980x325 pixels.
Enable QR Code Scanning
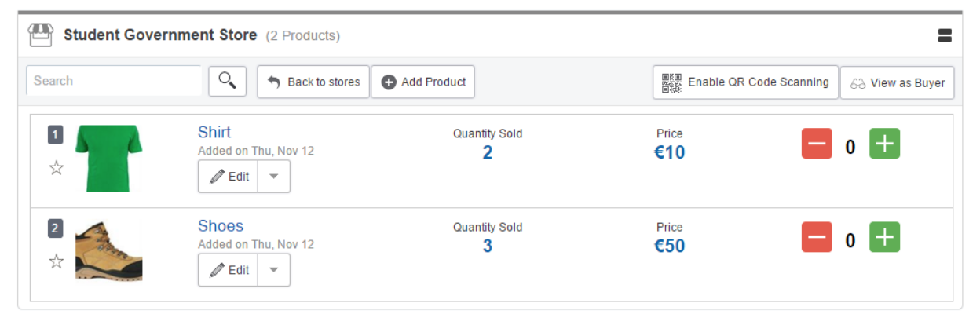(745, 82)
